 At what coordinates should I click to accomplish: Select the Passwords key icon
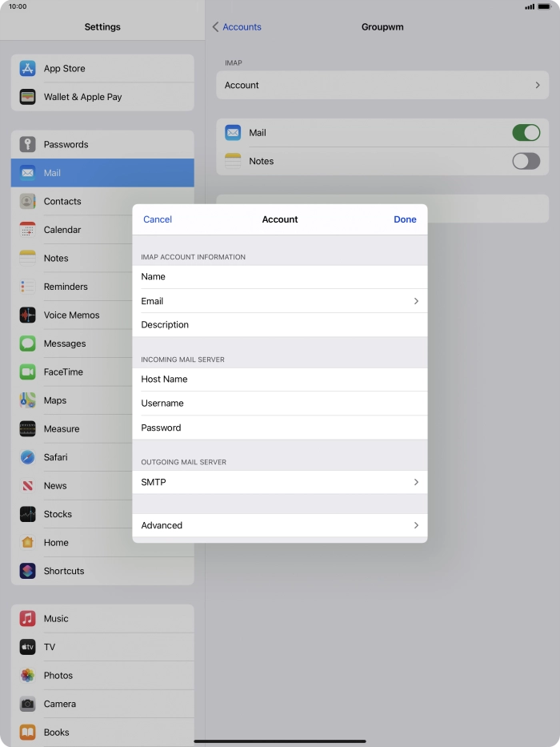click(x=28, y=144)
